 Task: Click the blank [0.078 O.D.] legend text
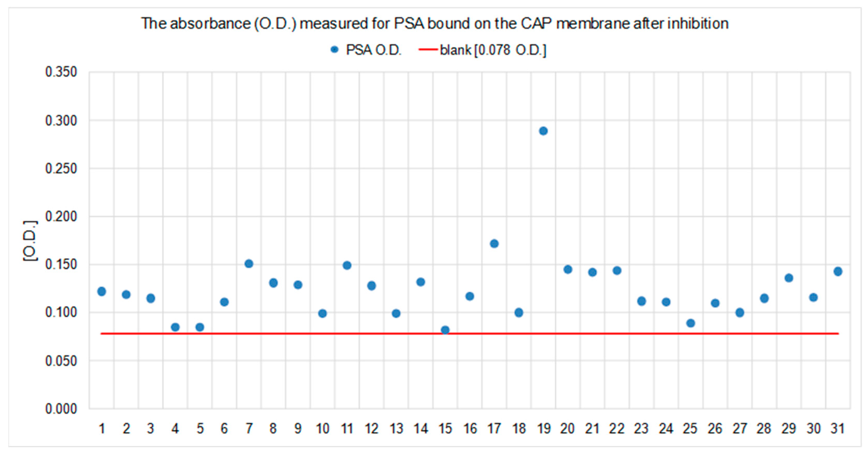coord(493,50)
